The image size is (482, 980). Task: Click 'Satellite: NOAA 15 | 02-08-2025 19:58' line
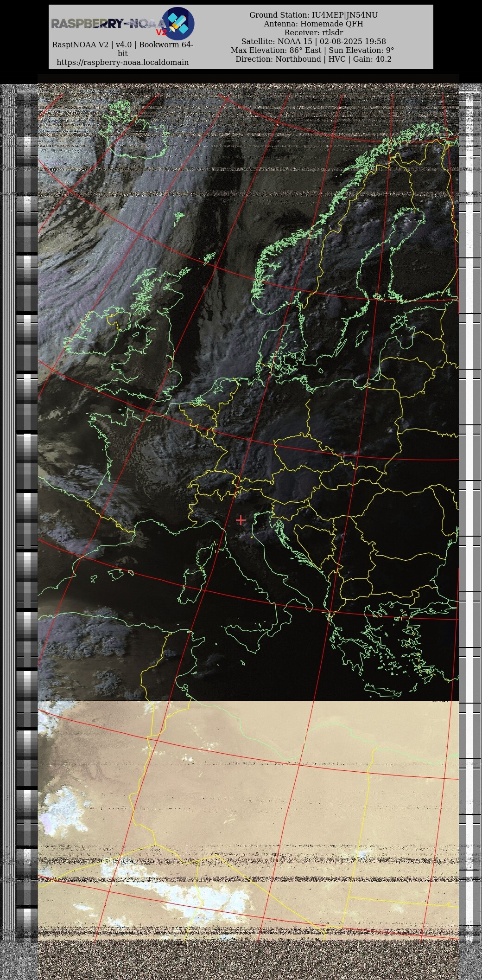(x=314, y=41)
